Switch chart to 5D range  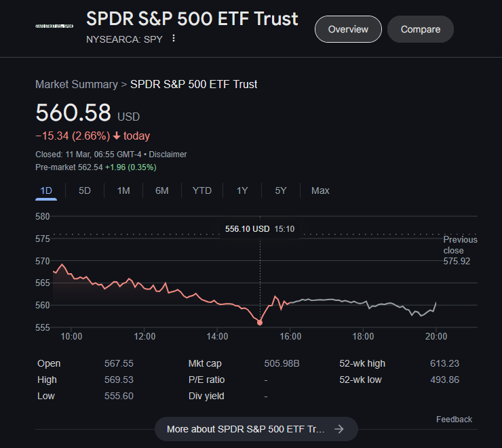point(85,190)
